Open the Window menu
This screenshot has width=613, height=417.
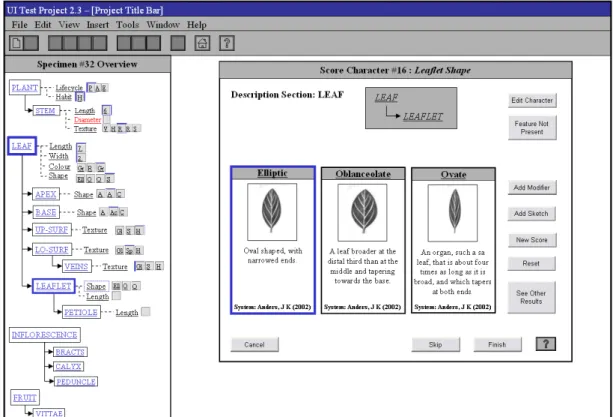(x=163, y=25)
